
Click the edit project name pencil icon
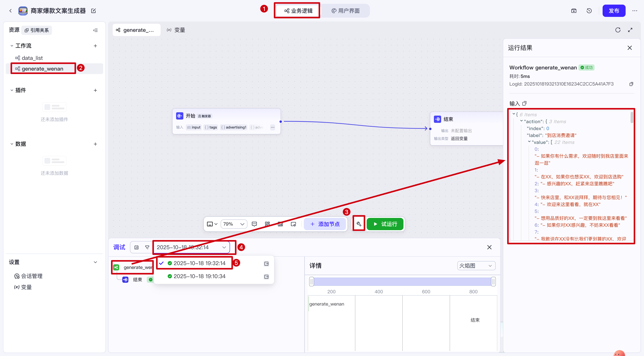pos(94,11)
